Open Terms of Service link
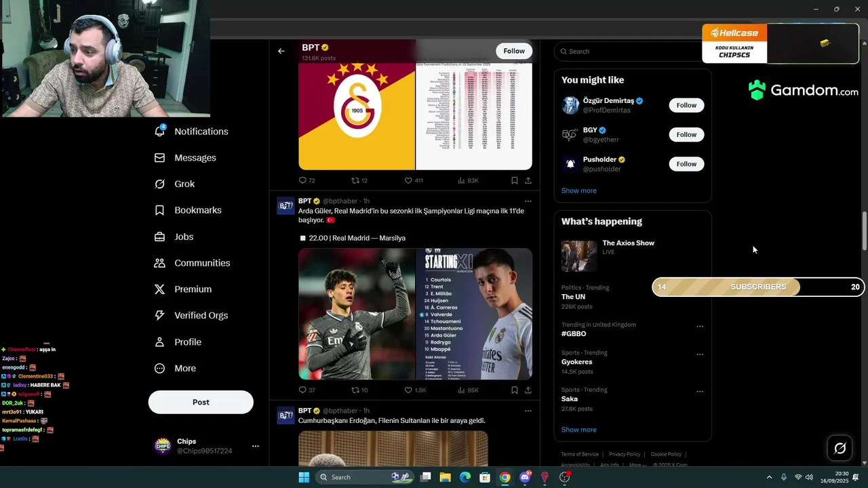Screen dimensions: 868x488 click(x=580, y=454)
